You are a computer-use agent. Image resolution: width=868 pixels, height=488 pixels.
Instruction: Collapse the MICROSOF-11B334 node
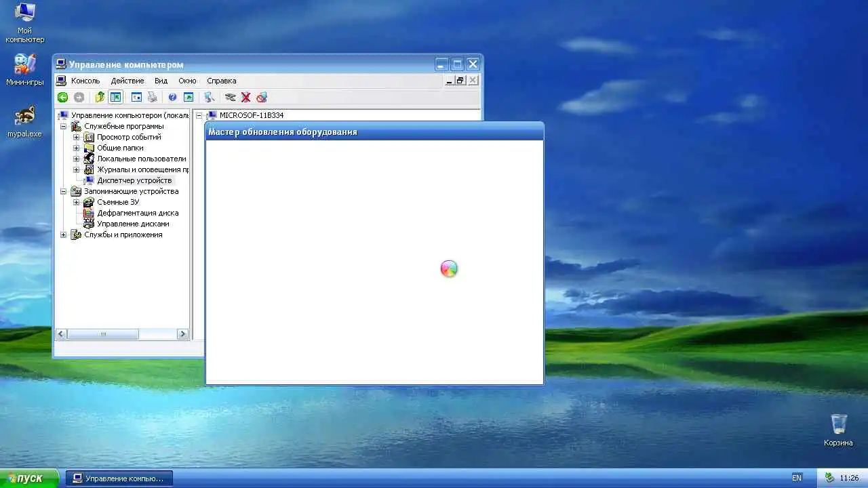pos(199,115)
